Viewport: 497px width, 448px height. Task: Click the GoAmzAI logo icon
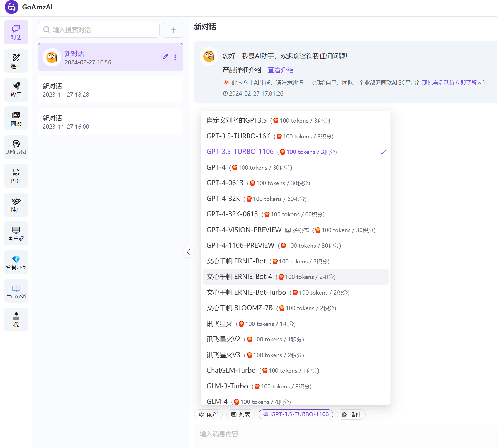12,7
